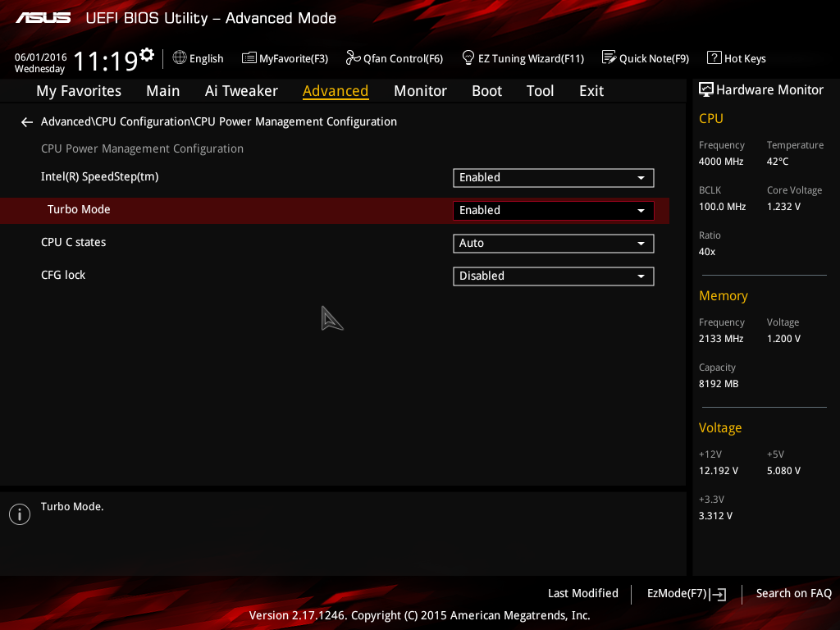Open settings gear next to clock
The height and width of the screenshot is (630, 840).
pos(147,55)
